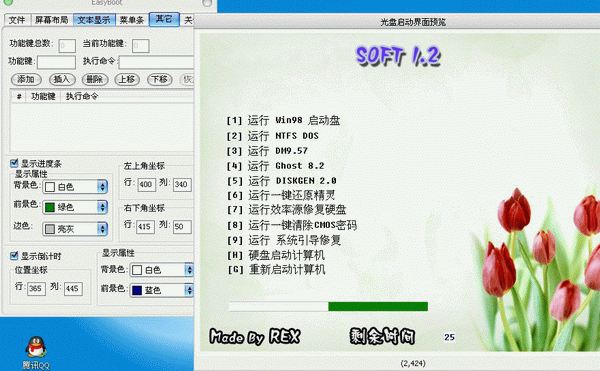Switch to the 文本显示 tab
600x371 pixels.
pyautogui.click(x=94, y=20)
